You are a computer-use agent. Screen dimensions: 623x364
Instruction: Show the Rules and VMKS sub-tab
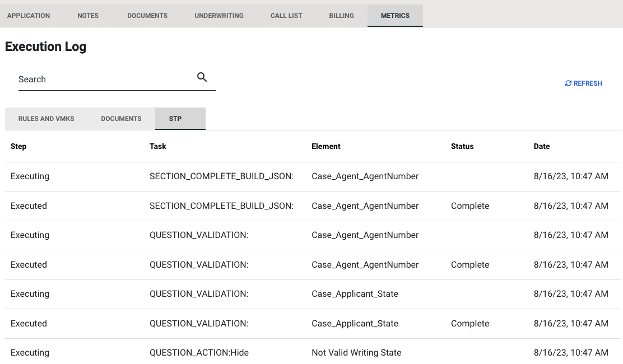pos(47,119)
